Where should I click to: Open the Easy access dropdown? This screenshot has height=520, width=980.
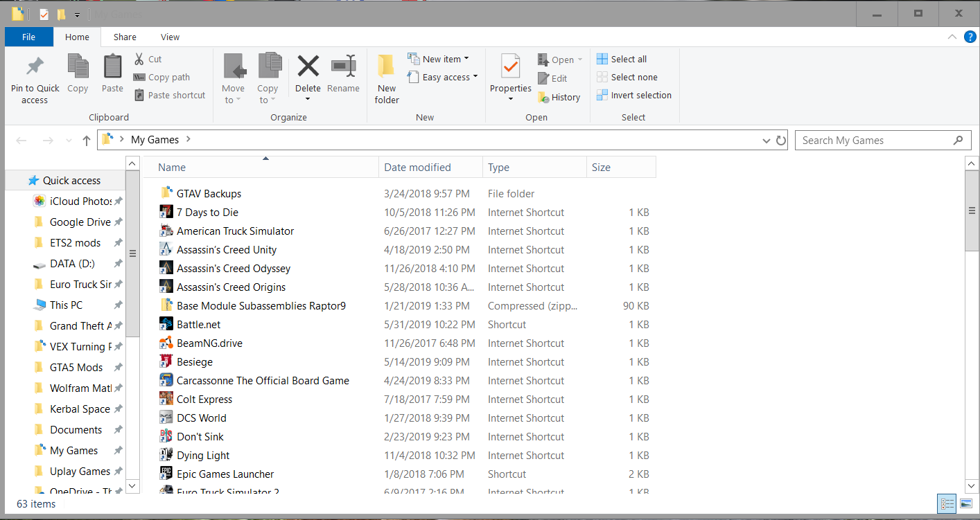coord(443,77)
